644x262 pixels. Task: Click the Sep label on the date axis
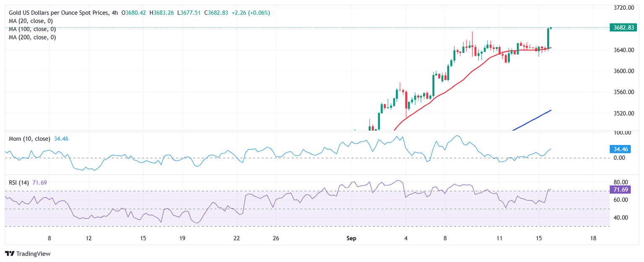351,239
